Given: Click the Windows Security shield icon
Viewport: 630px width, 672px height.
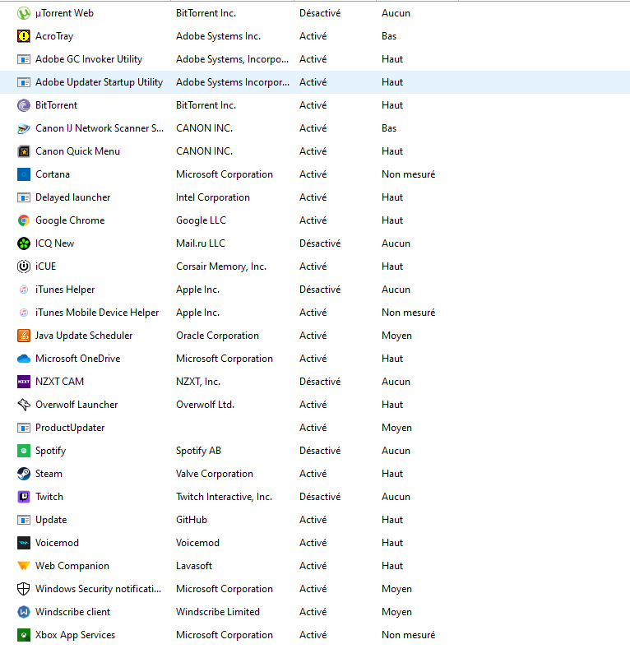Looking at the screenshot, I should click(x=23, y=589).
